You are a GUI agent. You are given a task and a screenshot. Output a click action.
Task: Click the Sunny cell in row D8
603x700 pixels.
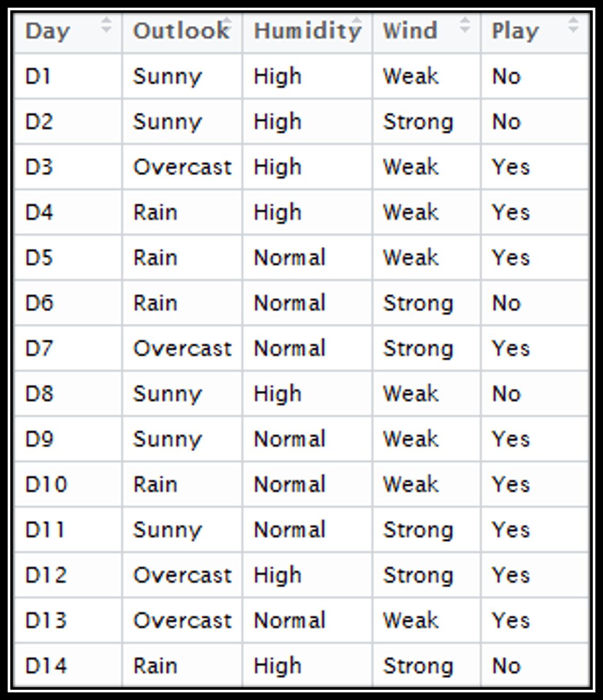[x=167, y=394]
